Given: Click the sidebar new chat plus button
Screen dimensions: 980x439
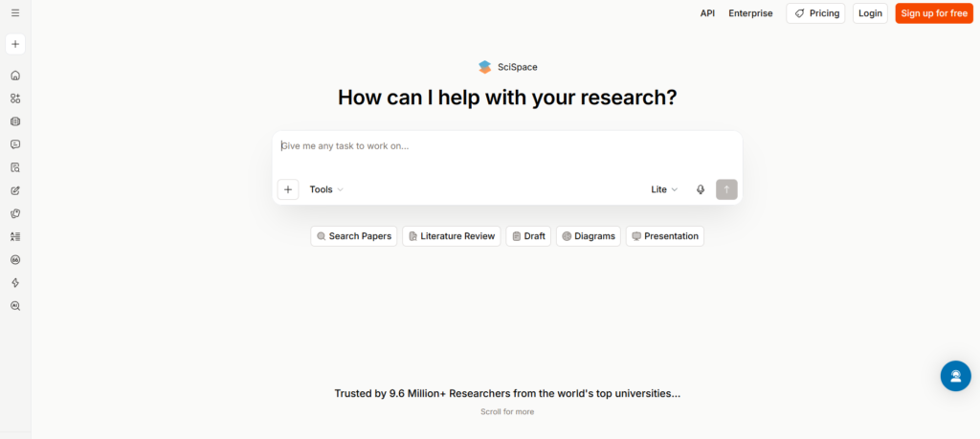Looking at the screenshot, I should (15, 44).
